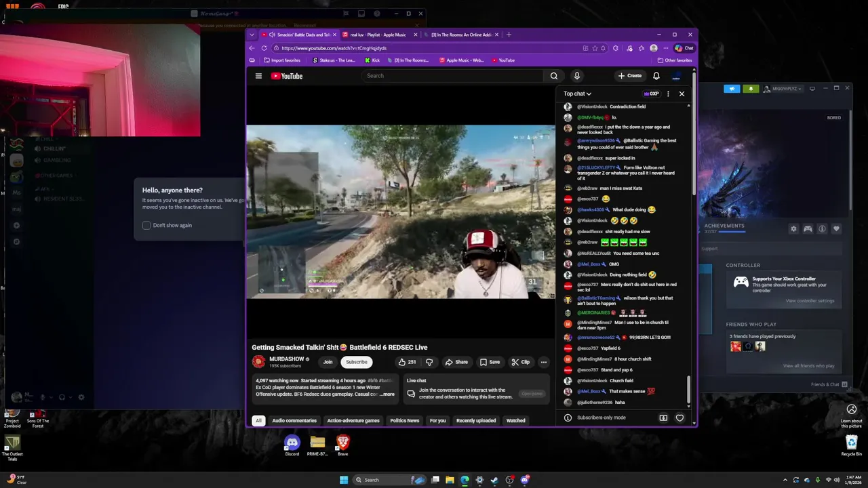Select the For you filter chip
Screen dimensions: 868x488
tap(437, 420)
